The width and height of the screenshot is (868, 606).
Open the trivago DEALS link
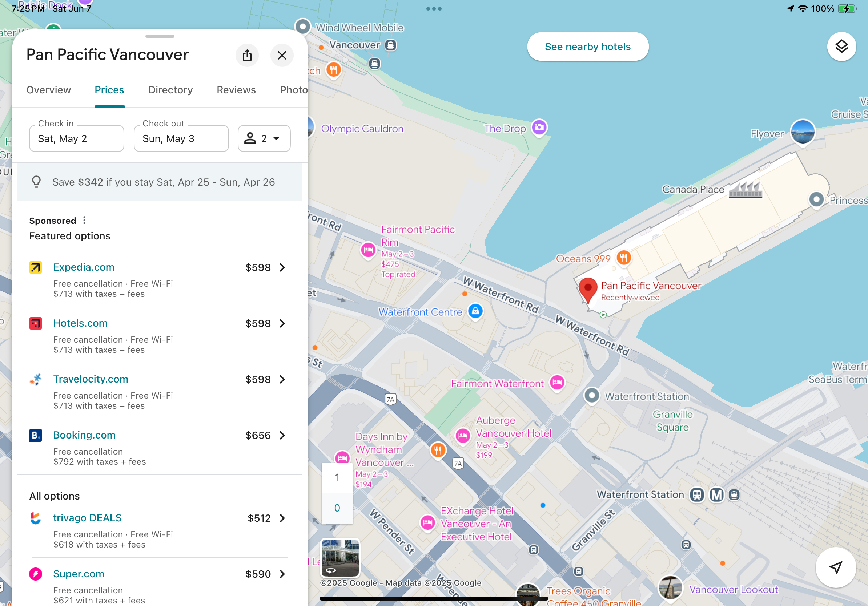click(x=87, y=518)
